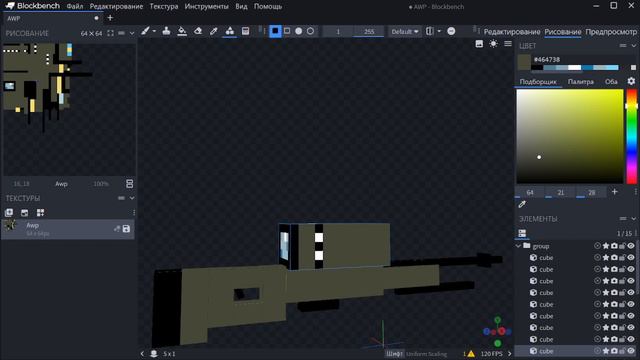
Task: Click the create texture icon
Action: [x=24, y=213]
